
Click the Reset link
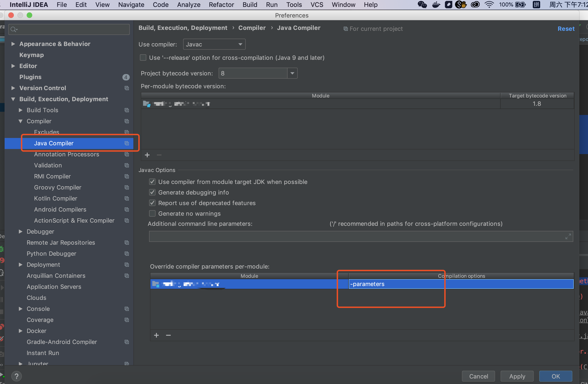[566, 29]
